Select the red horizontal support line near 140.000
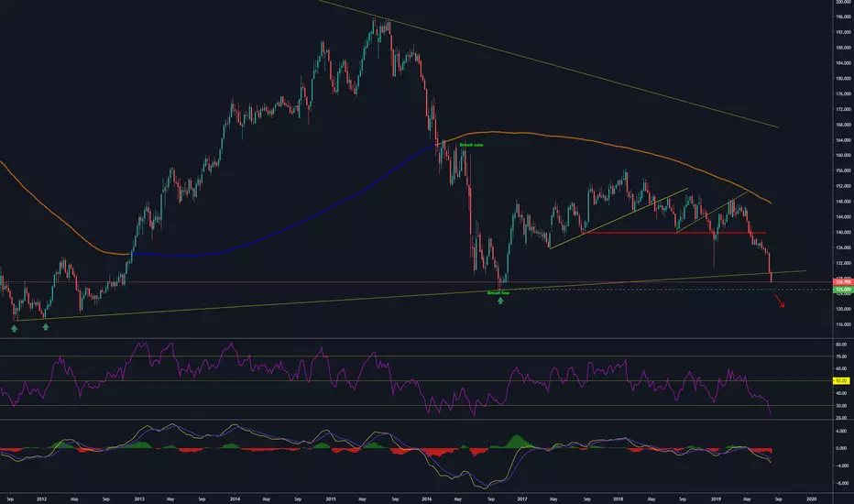 [674, 233]
